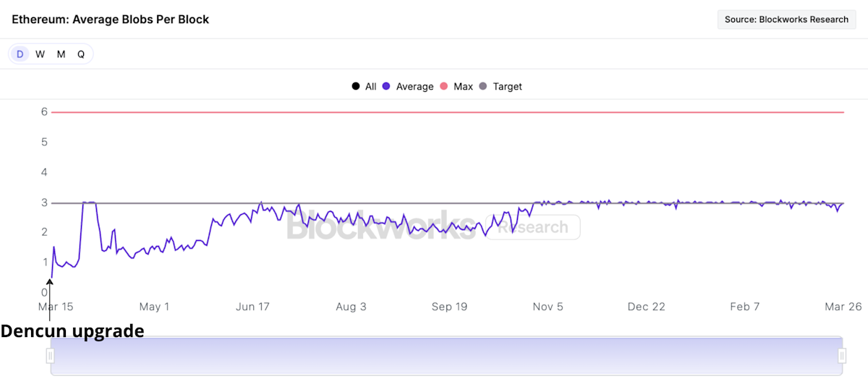Click the y-axis value 4

click(x=44, y=172)
